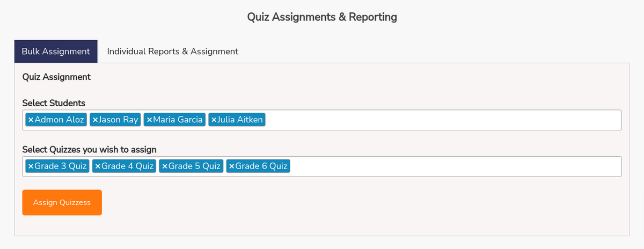Remove Jason Ray student tag

[95, 120]
